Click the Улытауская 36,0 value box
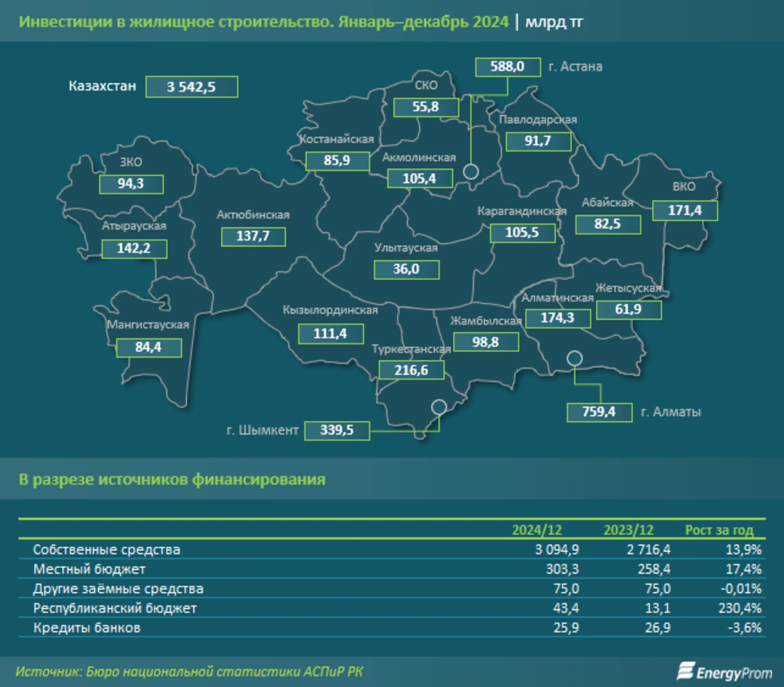This screenshot has width=784, height=687. click(407, 270)
